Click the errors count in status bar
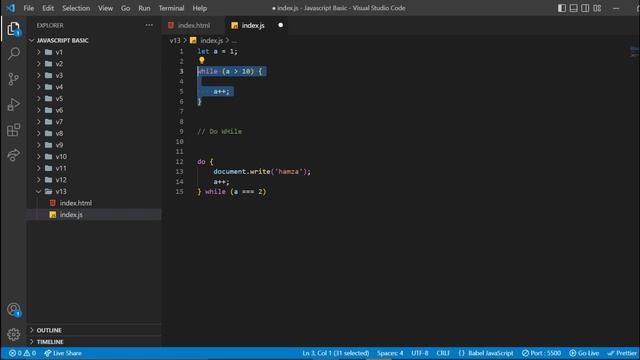This screenshot has width=640, height=360. point(16,353)
